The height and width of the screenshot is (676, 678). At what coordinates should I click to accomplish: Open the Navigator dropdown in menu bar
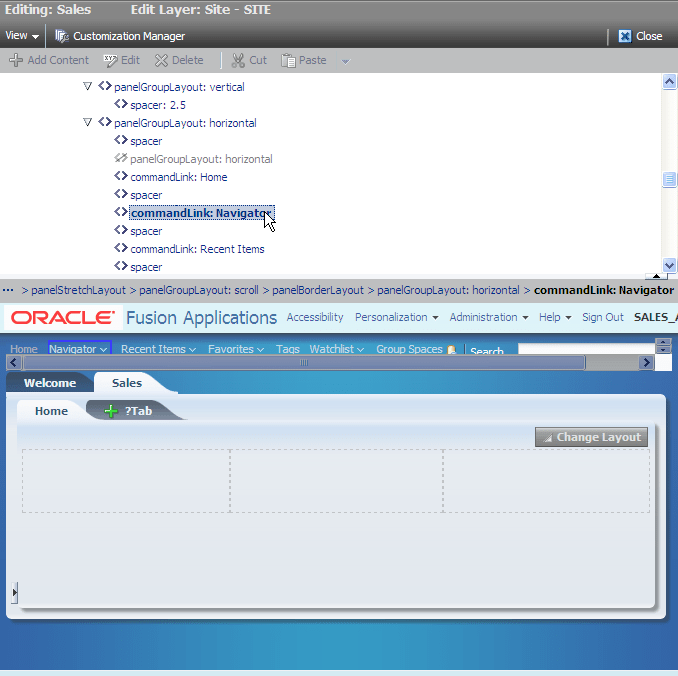coord(79,349)
